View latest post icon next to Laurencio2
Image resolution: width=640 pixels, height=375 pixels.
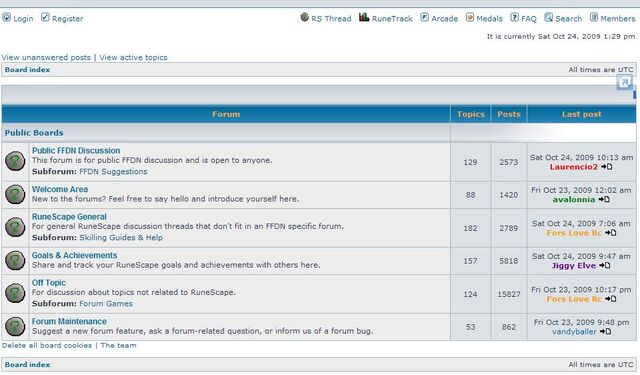pyautogui.click(x=607, y=167)
